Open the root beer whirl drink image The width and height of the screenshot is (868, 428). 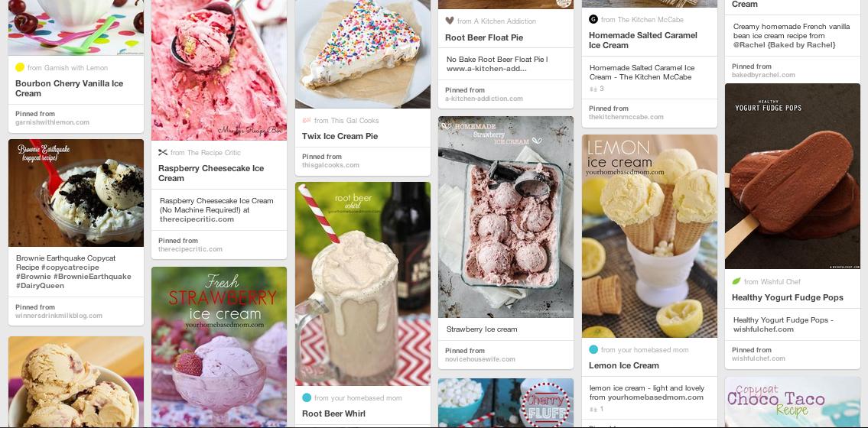point(362,284)
